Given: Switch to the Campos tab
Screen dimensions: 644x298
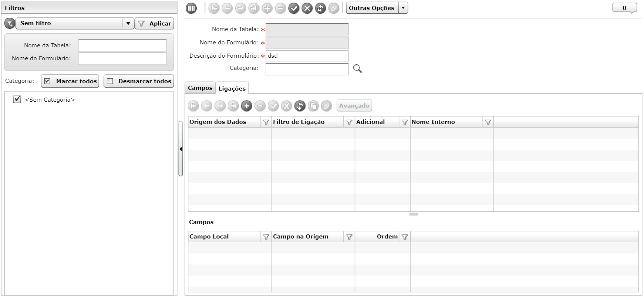Looking at the screenshot, I should (x=200, y=88).
